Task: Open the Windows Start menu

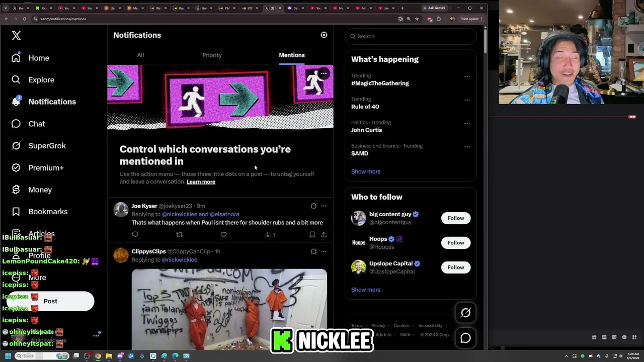Action: (x=8, y=356)
